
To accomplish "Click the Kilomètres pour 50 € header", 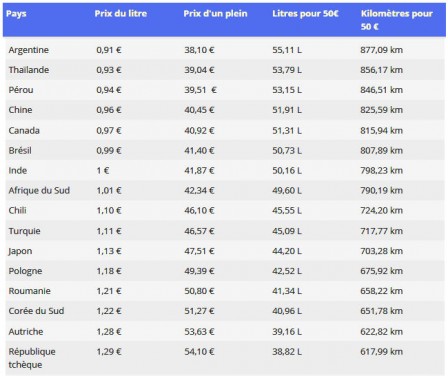I will [x=397, y=20].
